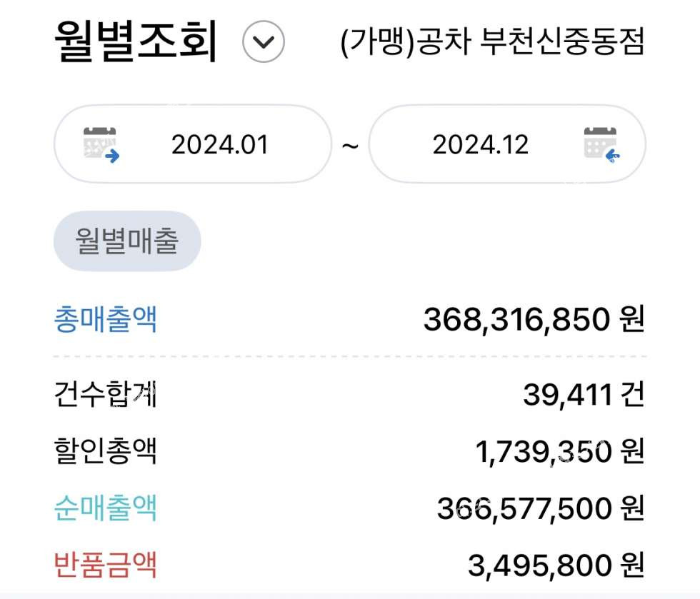Click the 할인총액 label
The width and height of the screenshot is (700, 599).
[106, 450]
